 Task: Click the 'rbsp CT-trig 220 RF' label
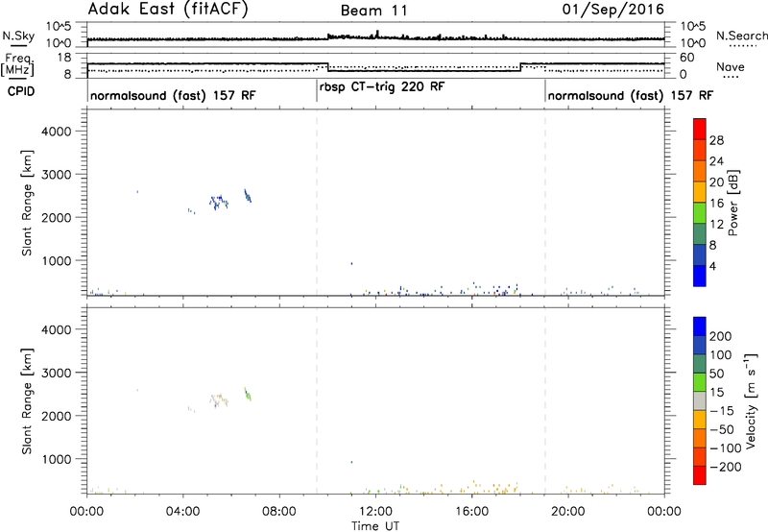[x=382, y=87]
